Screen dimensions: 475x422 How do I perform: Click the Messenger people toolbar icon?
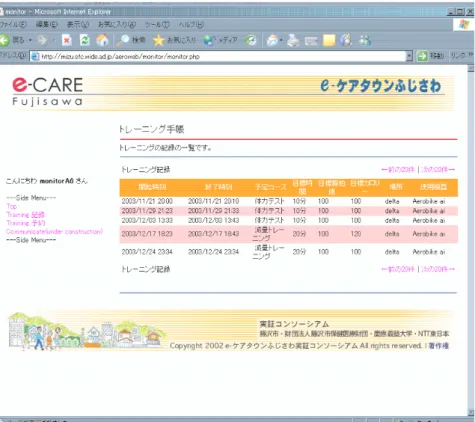(365, 41)
